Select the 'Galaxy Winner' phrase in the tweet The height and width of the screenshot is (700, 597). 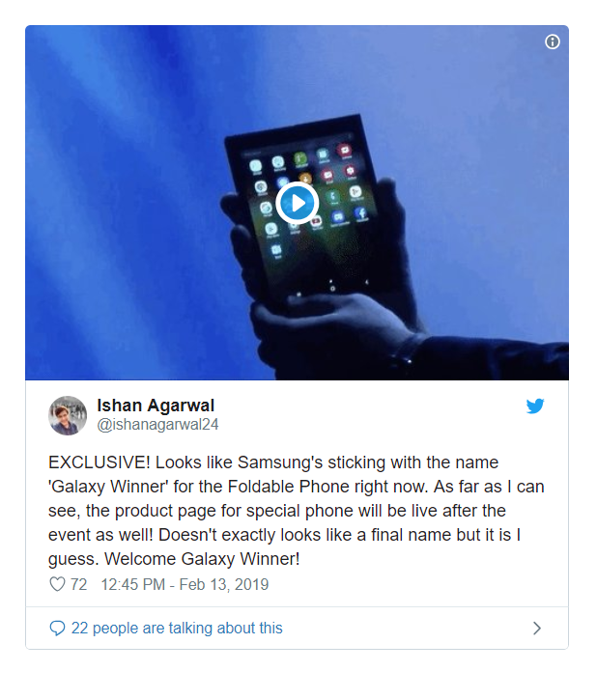tap(108, 487)
